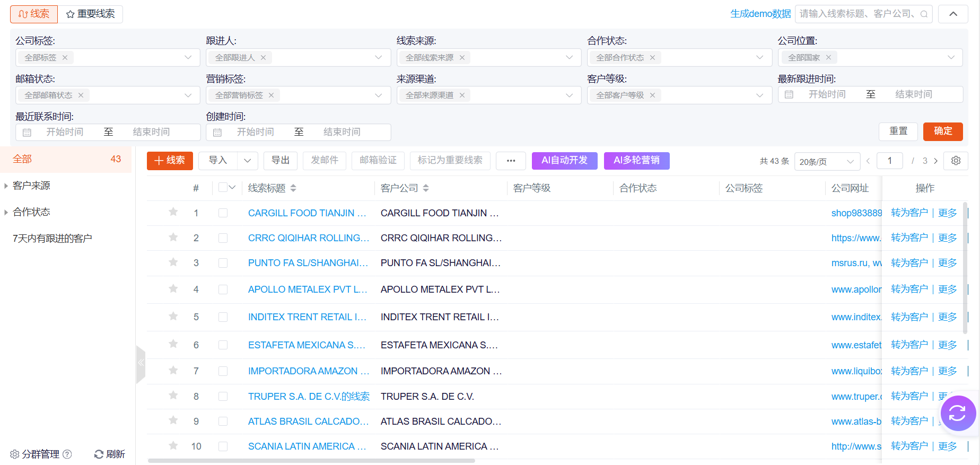Click search magnifier icon in search box
This screenshot has width=980, height=465.
click(924, 14)
